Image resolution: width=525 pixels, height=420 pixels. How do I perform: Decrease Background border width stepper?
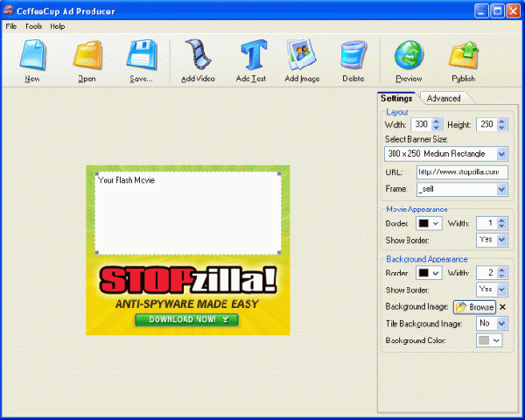[x=501, y=276]
